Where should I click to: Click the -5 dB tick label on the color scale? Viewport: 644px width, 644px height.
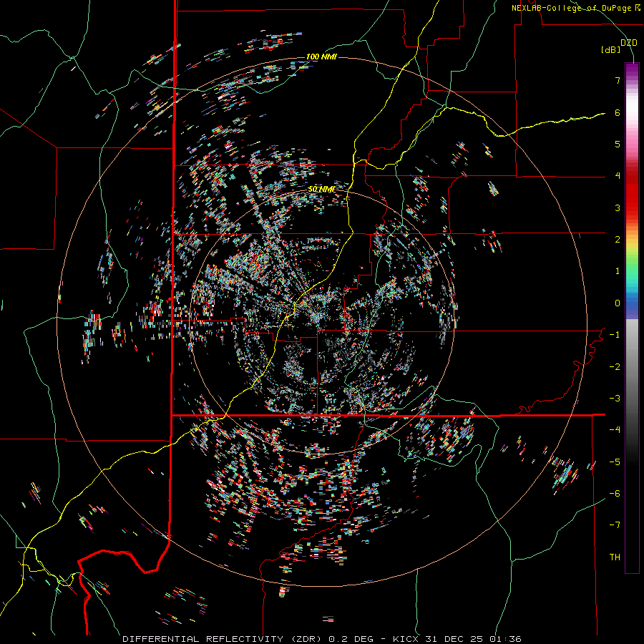click(615, 462)
